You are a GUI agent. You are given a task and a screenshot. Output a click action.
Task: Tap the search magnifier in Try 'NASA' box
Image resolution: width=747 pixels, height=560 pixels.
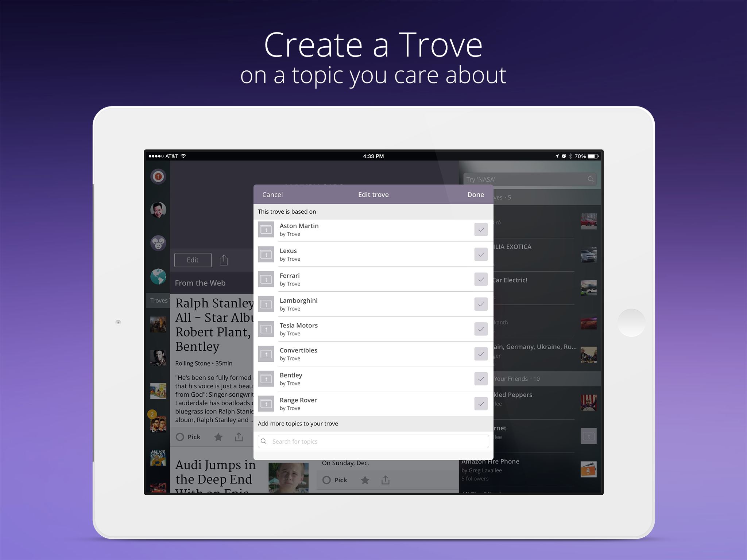coord(591,179)
